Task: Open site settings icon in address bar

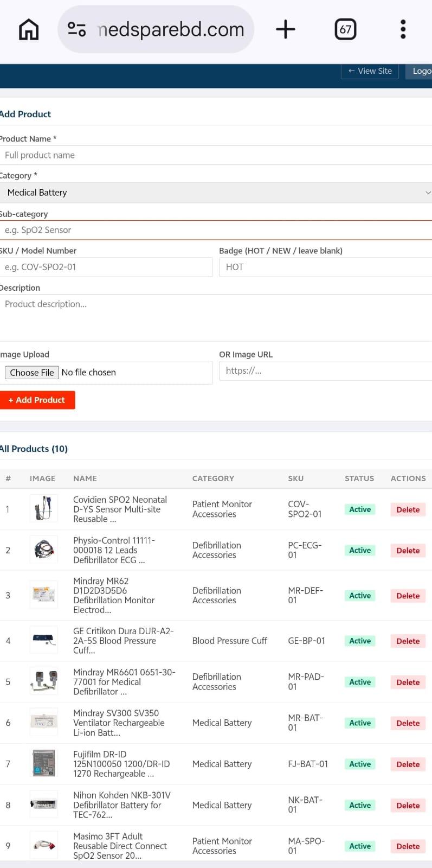Action: [76, 29]
